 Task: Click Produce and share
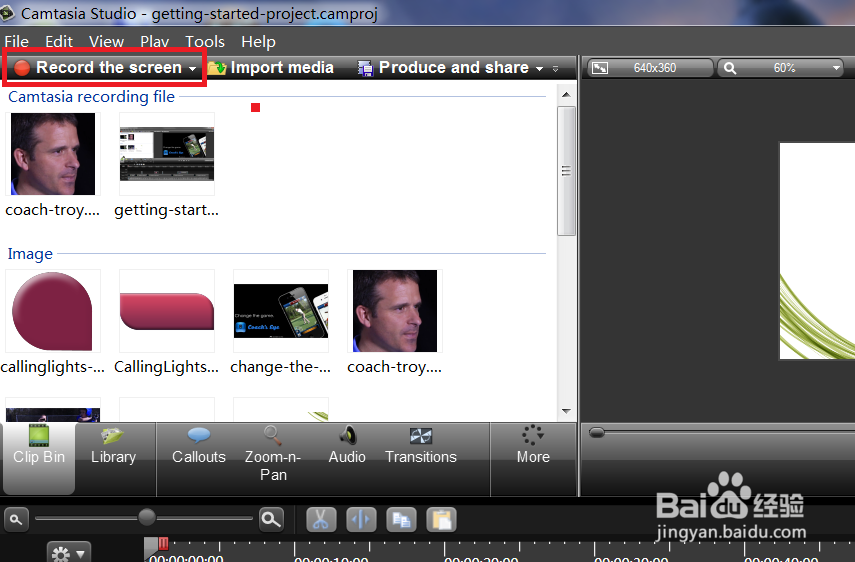tap(443, 68)
